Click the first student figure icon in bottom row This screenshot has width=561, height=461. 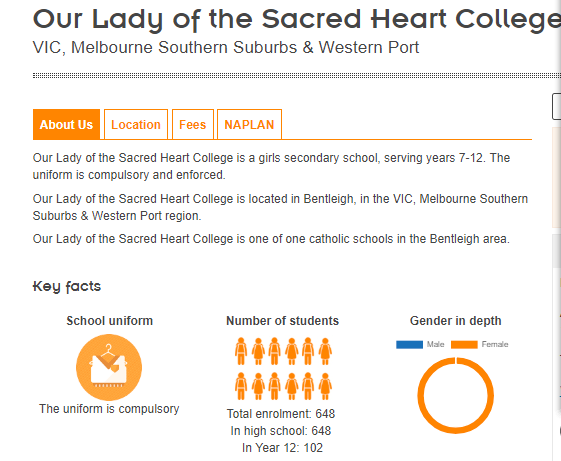241,386
